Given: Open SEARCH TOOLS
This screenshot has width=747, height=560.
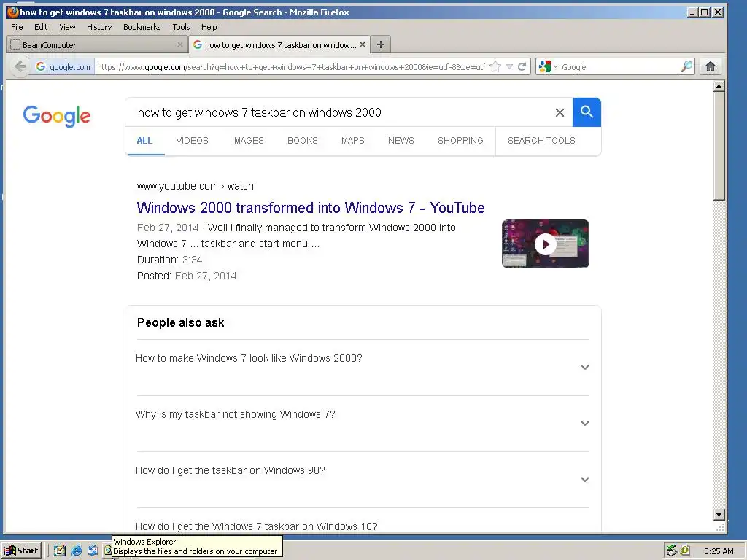Looking at the screenshot, I should (541, 141).
